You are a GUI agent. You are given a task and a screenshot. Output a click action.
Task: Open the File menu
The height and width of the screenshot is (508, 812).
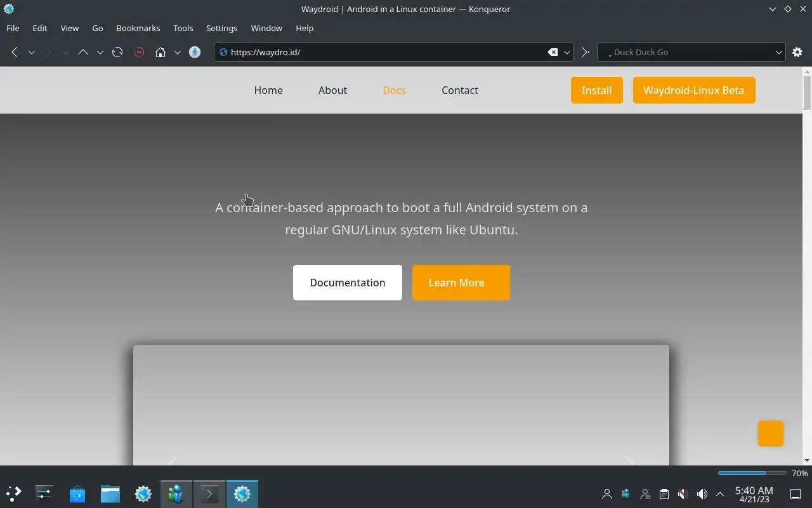13,28
